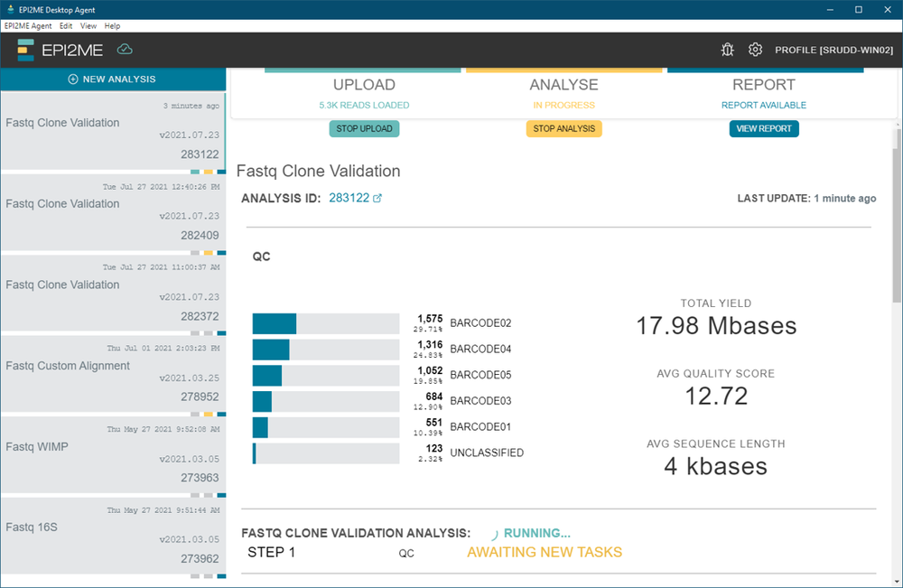Click the ANALYSE stage heading
The width and height of the screenshot is (903, 588).
tap(563, 85)
